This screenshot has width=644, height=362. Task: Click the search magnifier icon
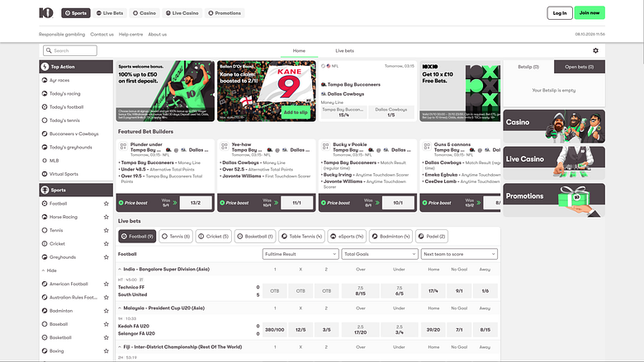(x=49, y=50)
